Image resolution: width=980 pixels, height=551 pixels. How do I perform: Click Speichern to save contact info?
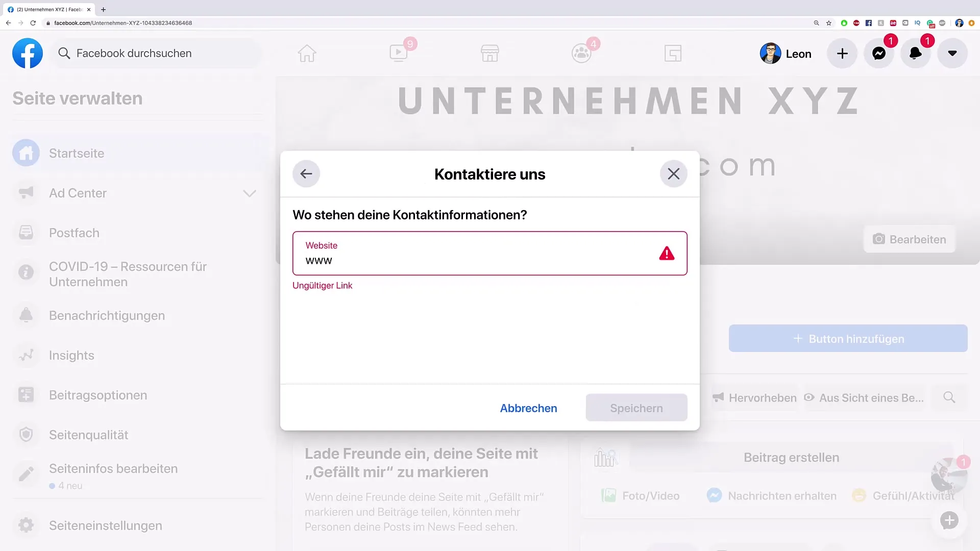point(636,408)
